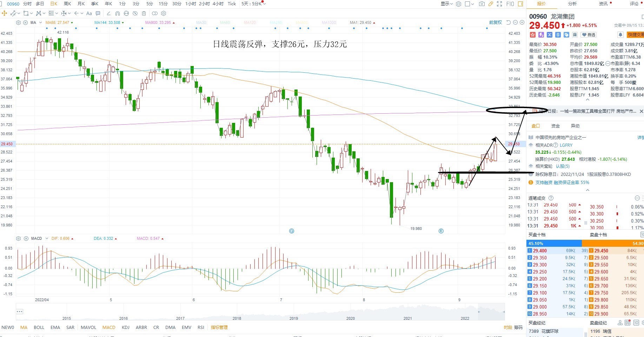Switch chart to fullscreen mode
Image resolution: width=644 pixels, height=337 pixels.
click(499, 4)
